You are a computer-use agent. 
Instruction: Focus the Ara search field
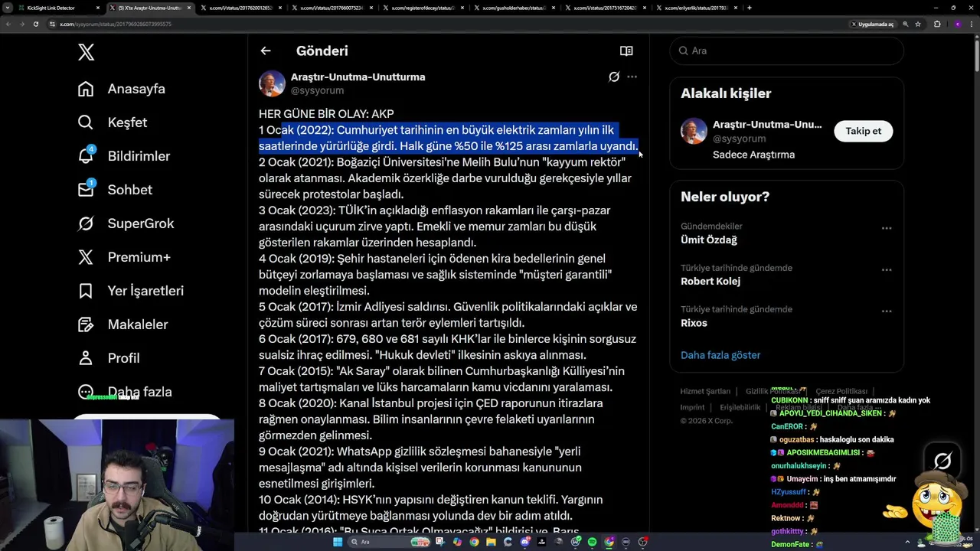click(x=786, y=51)
